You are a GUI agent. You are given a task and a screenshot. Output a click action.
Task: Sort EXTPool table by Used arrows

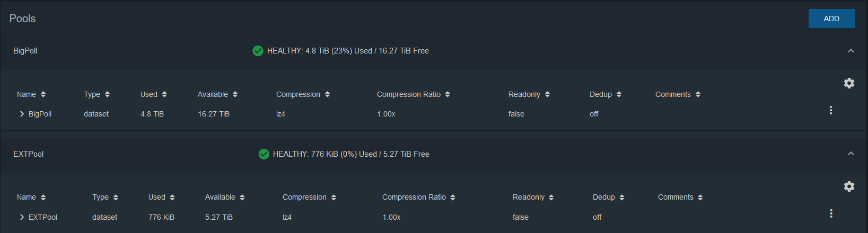pos(172,197)
